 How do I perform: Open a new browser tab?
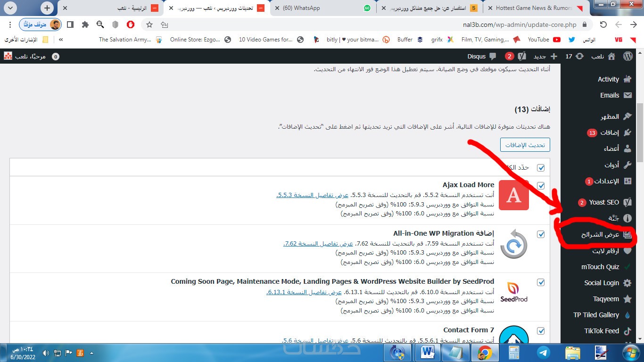[x=47, y=8]
